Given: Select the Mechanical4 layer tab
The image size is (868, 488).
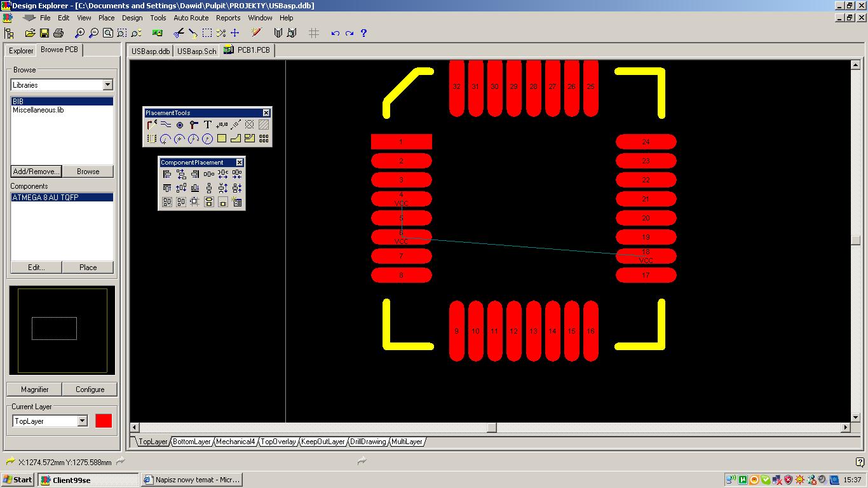Looking at the screenshot, I should click(x=235, y=442).
